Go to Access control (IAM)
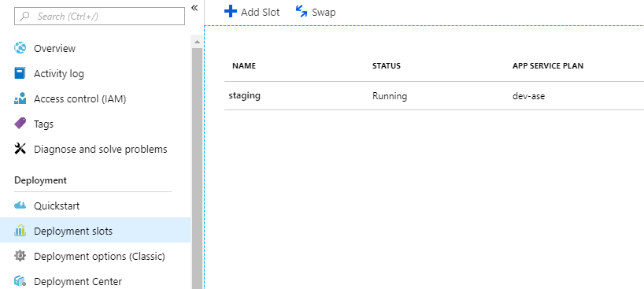 80,99
